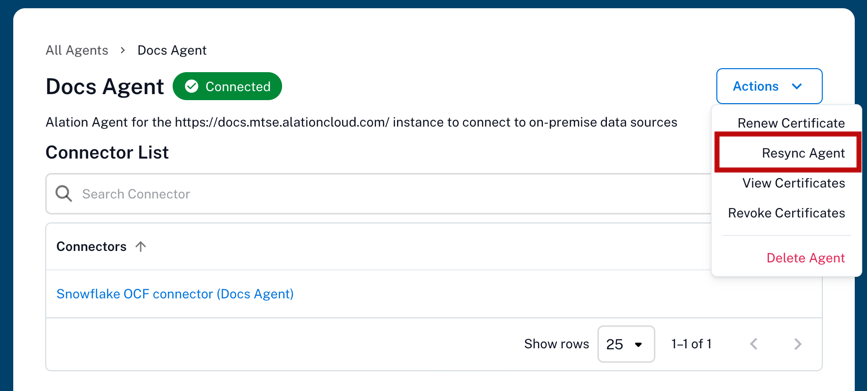Click the breadcrumb separator chevron
Image resolution: width=867 pixels, height=391 pixels.
pos(123,50)
